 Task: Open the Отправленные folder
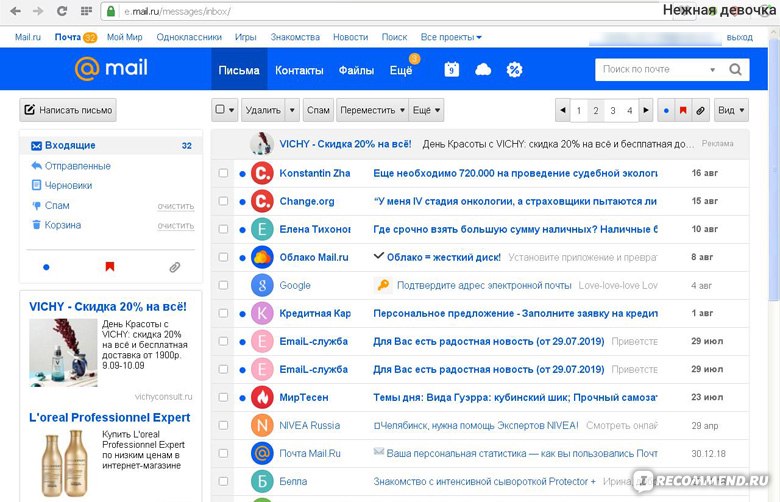[77, 166]
